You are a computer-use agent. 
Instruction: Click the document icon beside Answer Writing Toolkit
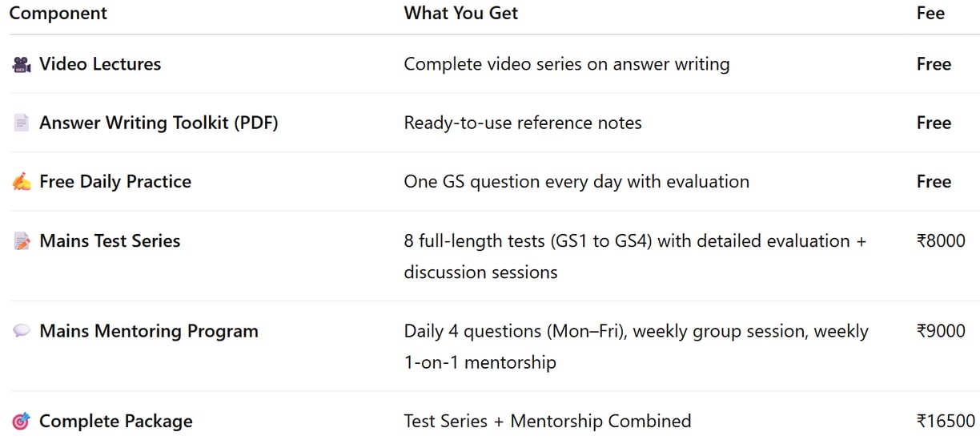coord(22,123)
